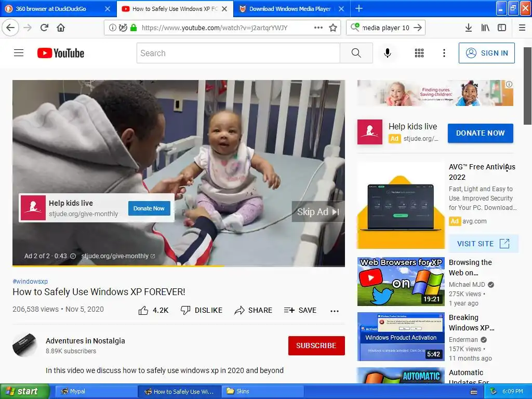The width and height of the screenshot is (532, 399).
Task: Click the keyboard icon in system tray
Action: [x=474, y=392]
